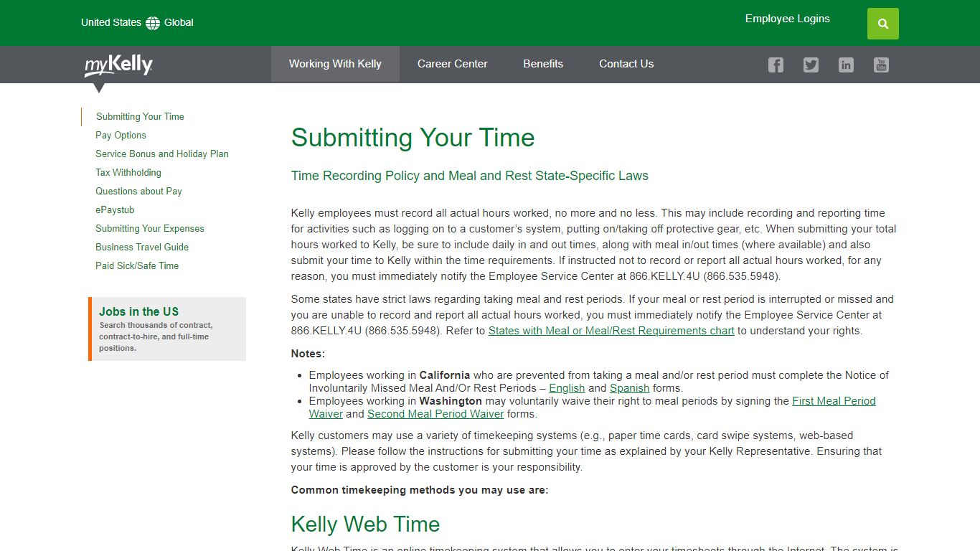Click the Jobs in the US banner
The image size is (980, 551).
167,329
